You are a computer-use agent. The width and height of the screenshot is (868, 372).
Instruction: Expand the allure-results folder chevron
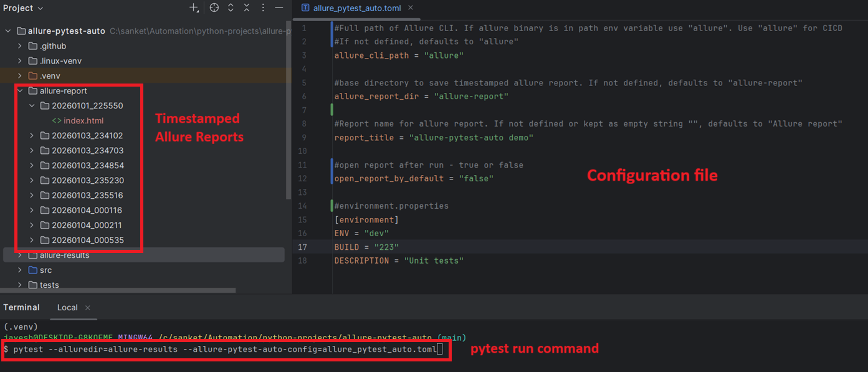coord(20,255)
